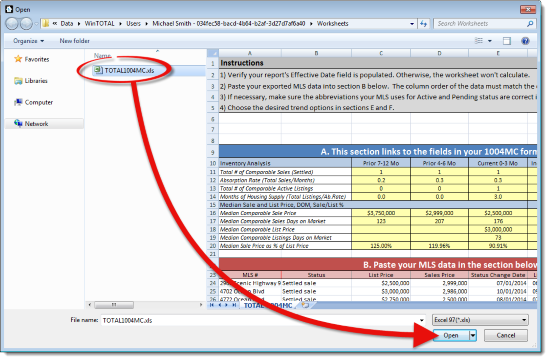Click Data in the address breadcrumb
The image size is (549, 360).
67,24
